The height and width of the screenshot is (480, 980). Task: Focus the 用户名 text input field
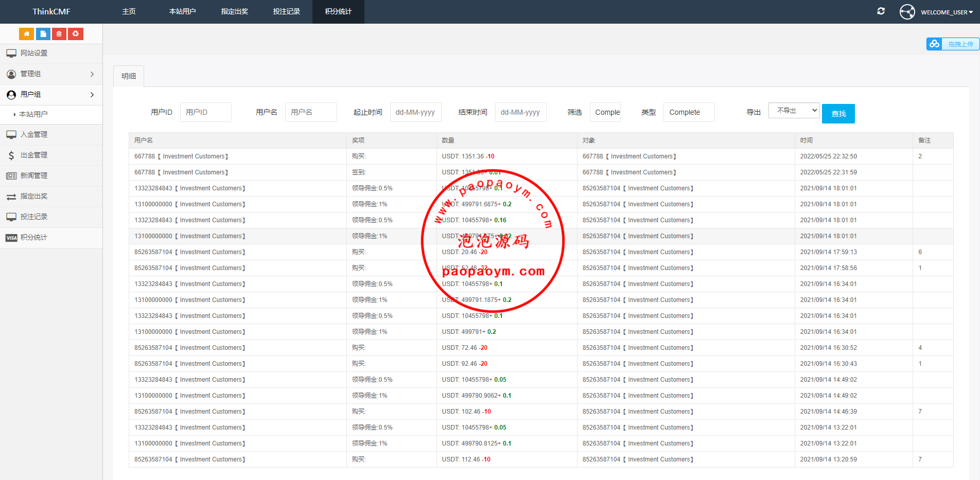tap(310, 112)
